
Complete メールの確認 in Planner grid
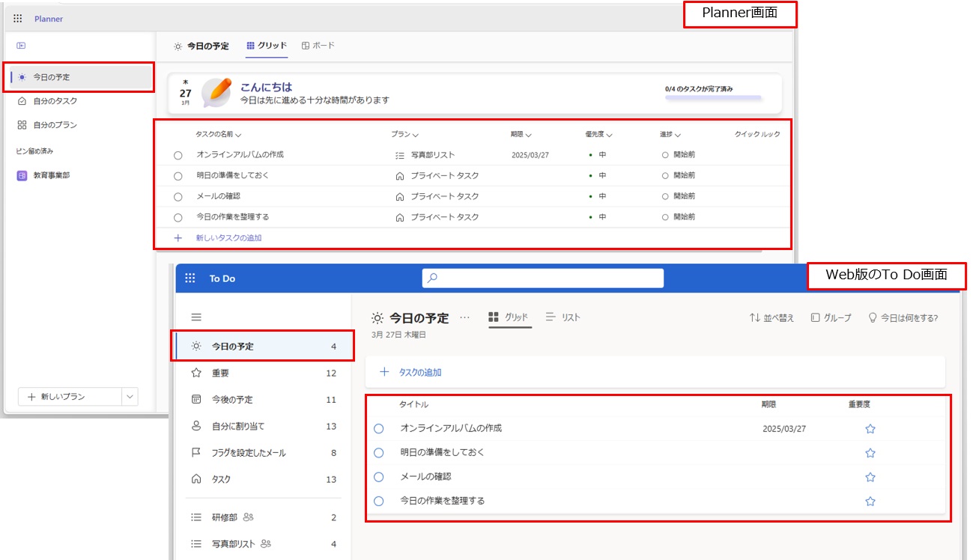click(178, 197)
